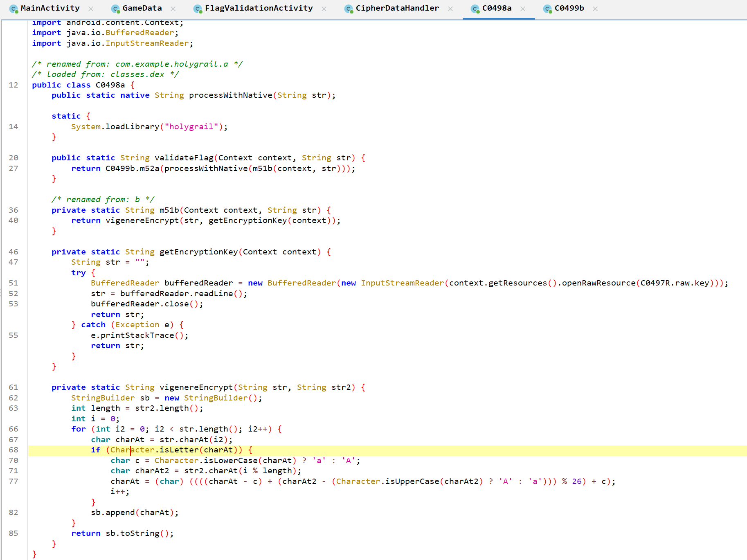
Task: Click the class name C0498a in declaration
Action: [110, 85]
